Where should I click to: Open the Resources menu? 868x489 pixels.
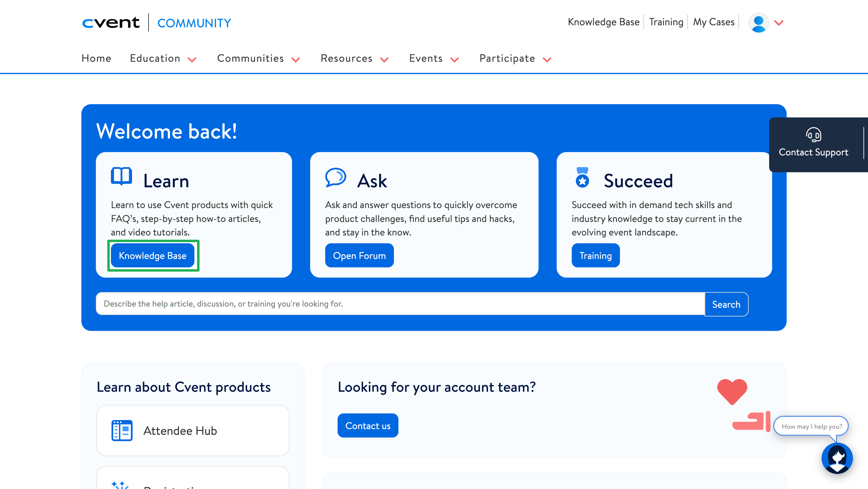pyautogui.click(x=346, y=58)
